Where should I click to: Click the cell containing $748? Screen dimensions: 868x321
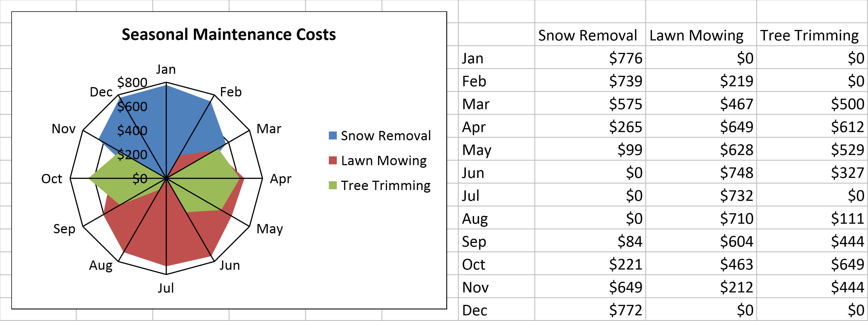tap(700, 173)
